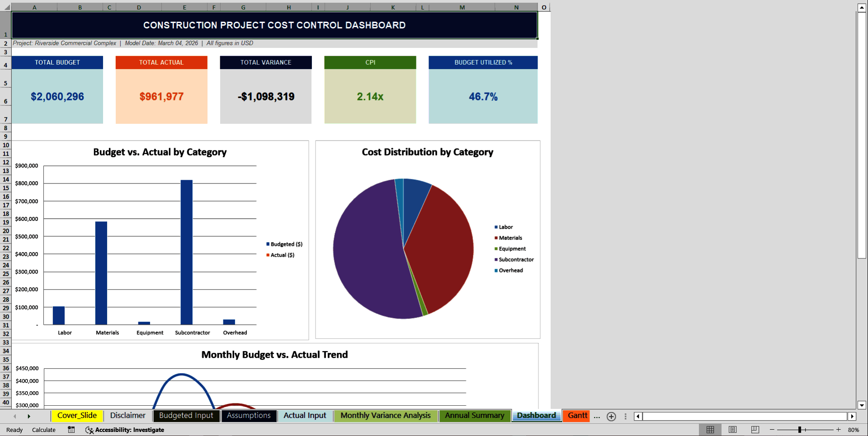Go to the Assumptions sheet
This screenshot has width=868, height=436.
(x=249, y=416)
